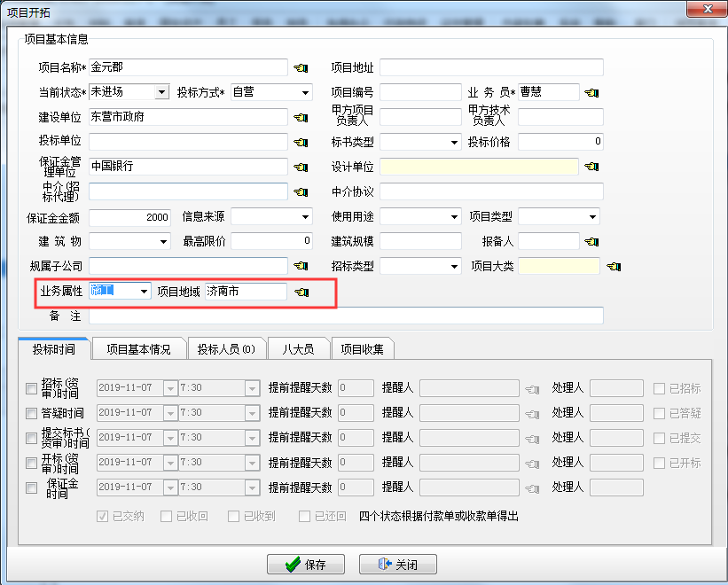
Task: Toggle 招标(资审)时间 checkbox
Action: (31, 388)
